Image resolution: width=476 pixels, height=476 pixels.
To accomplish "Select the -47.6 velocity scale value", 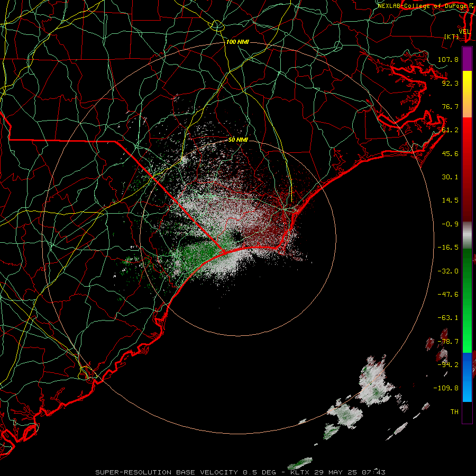I will coord(448,294).
